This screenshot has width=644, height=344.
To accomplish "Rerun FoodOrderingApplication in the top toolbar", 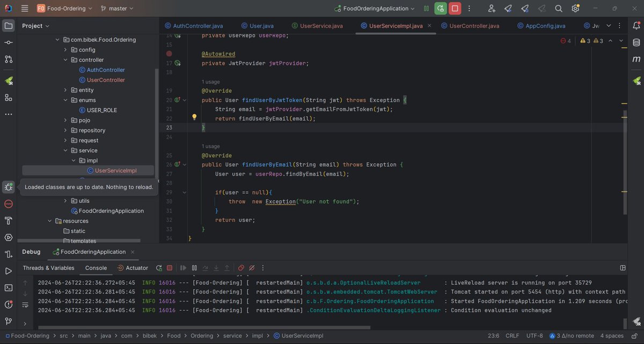I will (x=441, y=9).
